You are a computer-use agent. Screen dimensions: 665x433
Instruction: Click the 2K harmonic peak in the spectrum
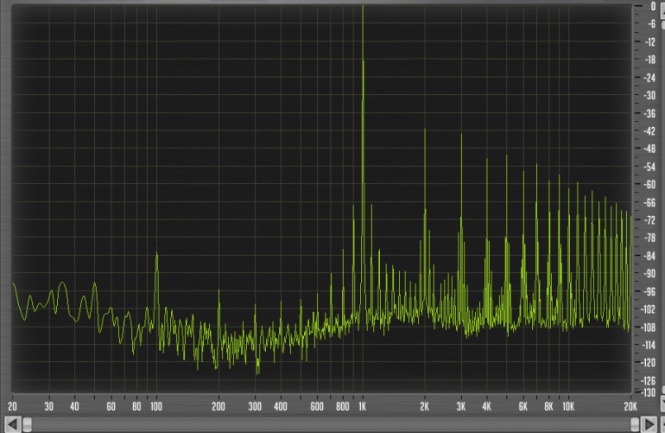click(424, 131)
